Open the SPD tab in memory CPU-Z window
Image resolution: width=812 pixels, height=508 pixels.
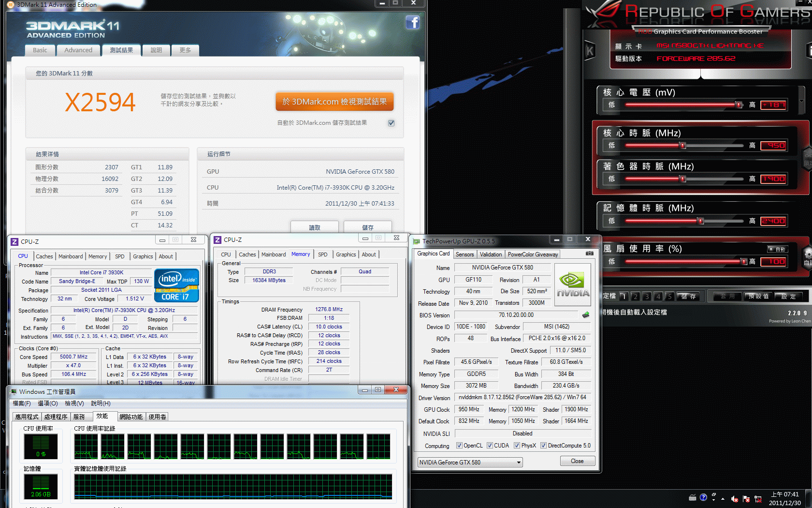[x=323, y=254]
